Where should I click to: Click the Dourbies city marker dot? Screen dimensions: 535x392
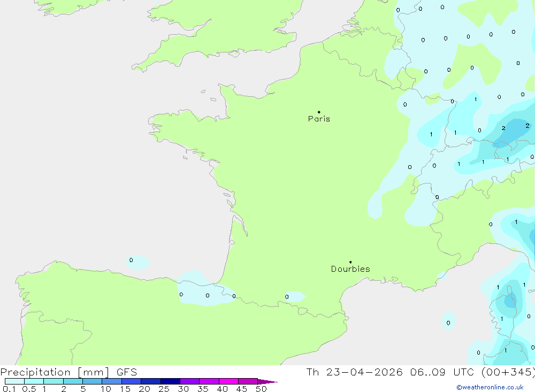click(x=350, y=262)
